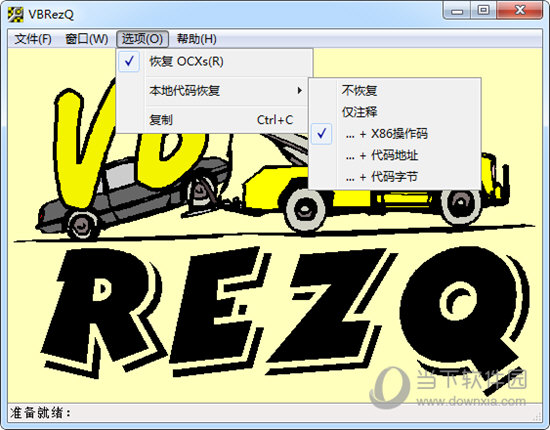
Task: Select the ... + 代码字节 option
Action: (x=395, y=177)
